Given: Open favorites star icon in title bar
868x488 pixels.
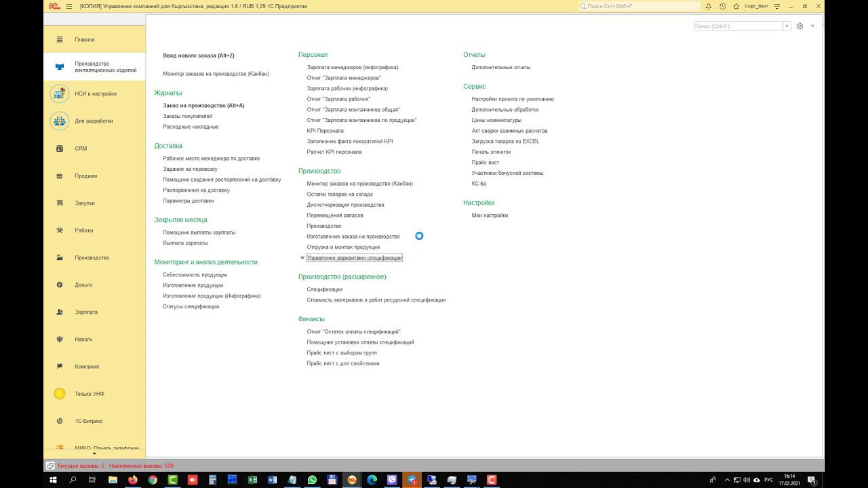Looking at the screenshot, I should coord(736,6).
